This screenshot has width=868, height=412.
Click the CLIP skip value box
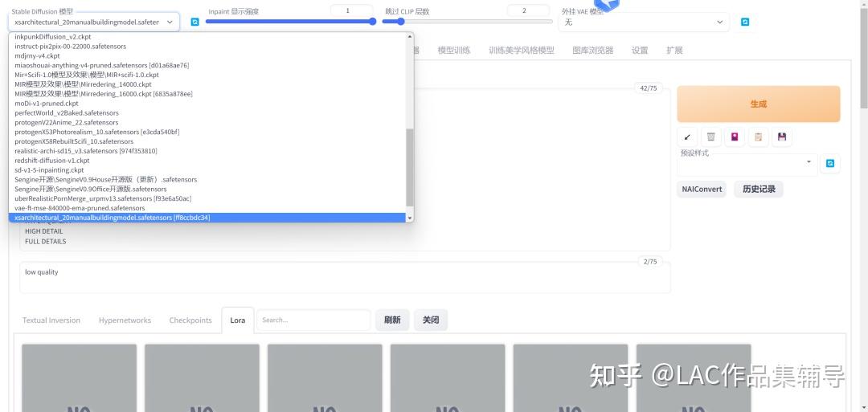tap(528, 10)
